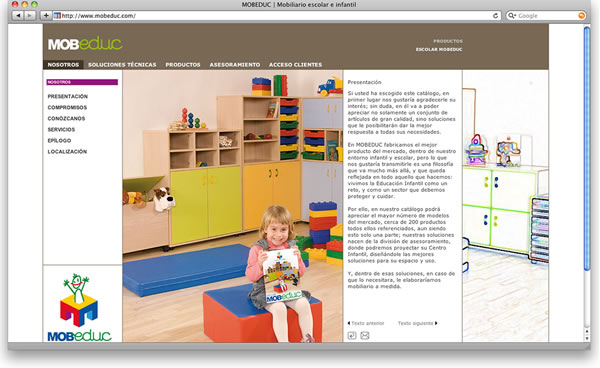Click the reload icon in address bar
The width and height of the screenshot is (600, 368).
point(496,16)
